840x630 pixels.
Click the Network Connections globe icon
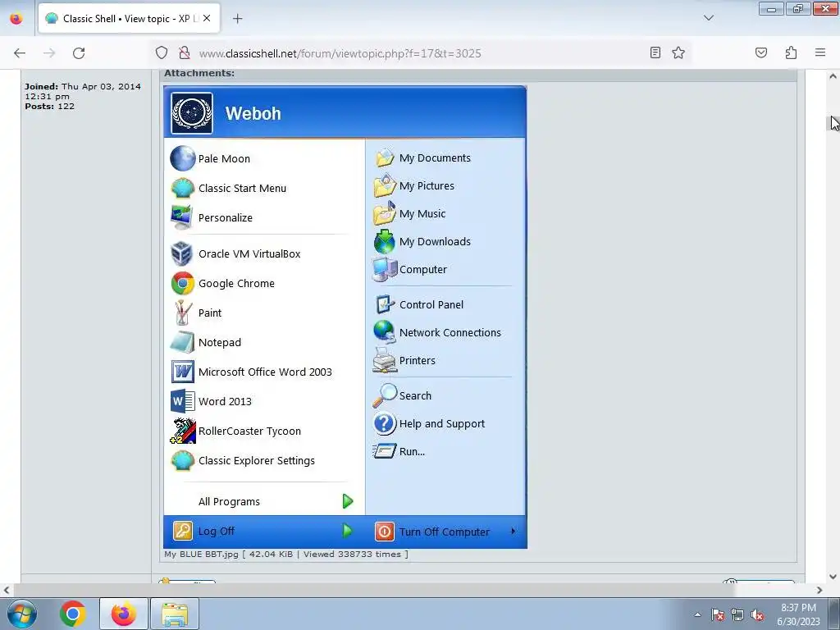point(385,332)
